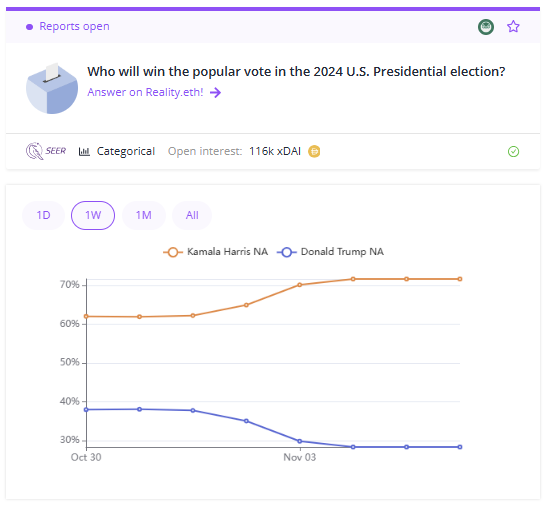Toggle the Kamala Harris series in legend
This screenshot has height=508, width=545.
(215, 252)
